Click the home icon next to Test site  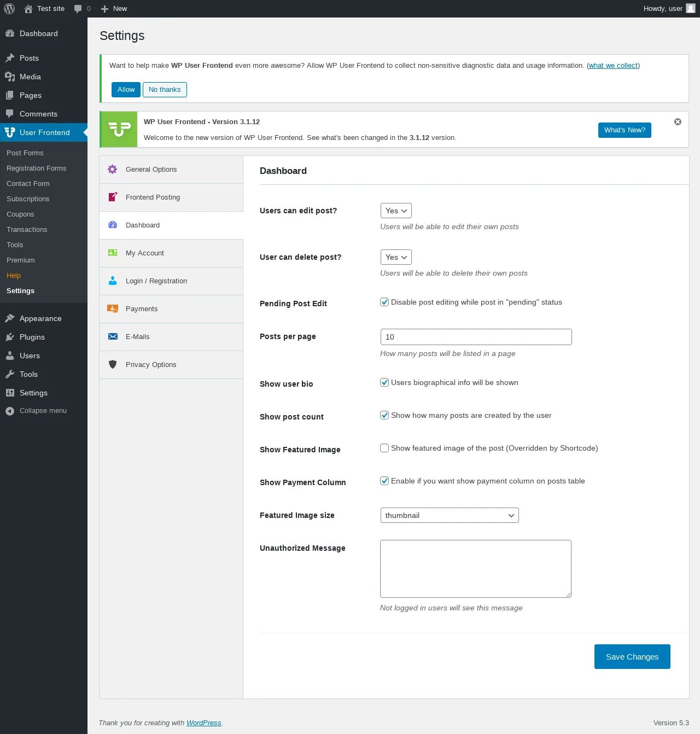28,9
